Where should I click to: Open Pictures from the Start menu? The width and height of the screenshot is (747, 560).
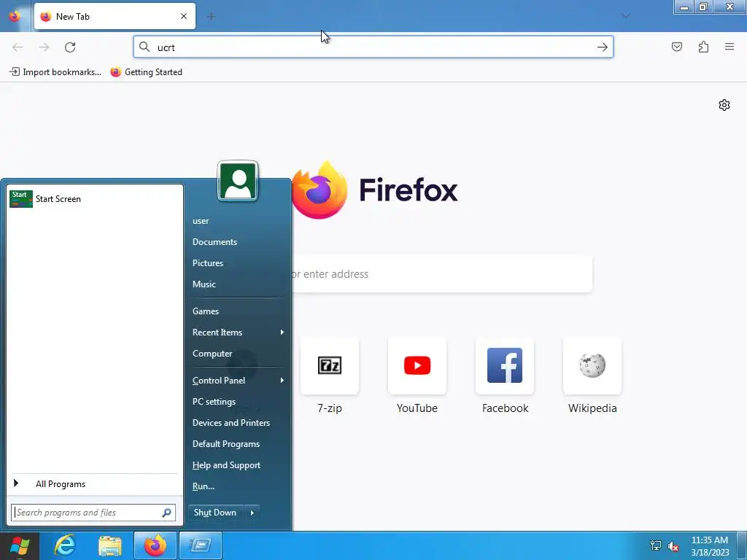click(x=208, y=262)
